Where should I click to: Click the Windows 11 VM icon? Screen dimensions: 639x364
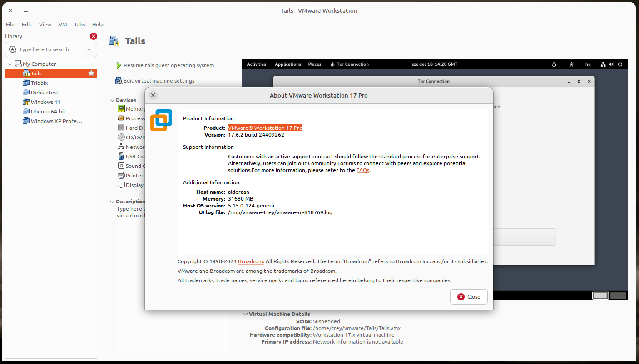click(x=26, y=102)
